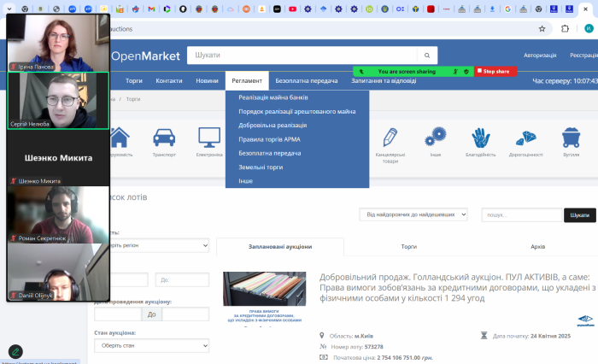Open the Благодійність hands category icon

click(481, 137)
